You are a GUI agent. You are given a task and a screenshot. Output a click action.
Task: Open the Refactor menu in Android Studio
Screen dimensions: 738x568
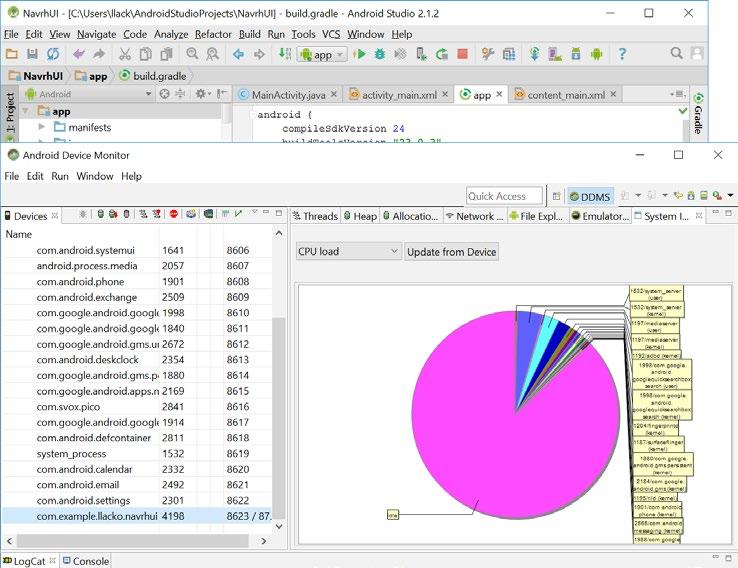click(x=213, y=34)
